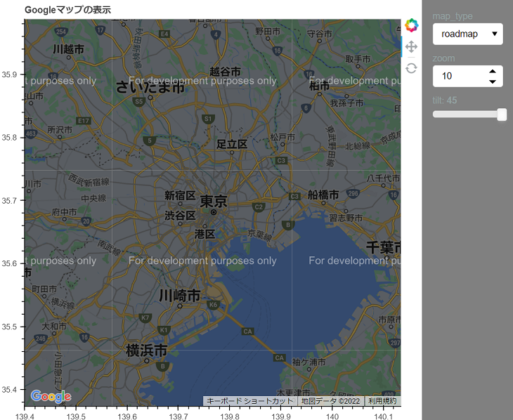Click the 八千代市 map label
Viewport: 513px width, 420px height.
click(383, 178)
